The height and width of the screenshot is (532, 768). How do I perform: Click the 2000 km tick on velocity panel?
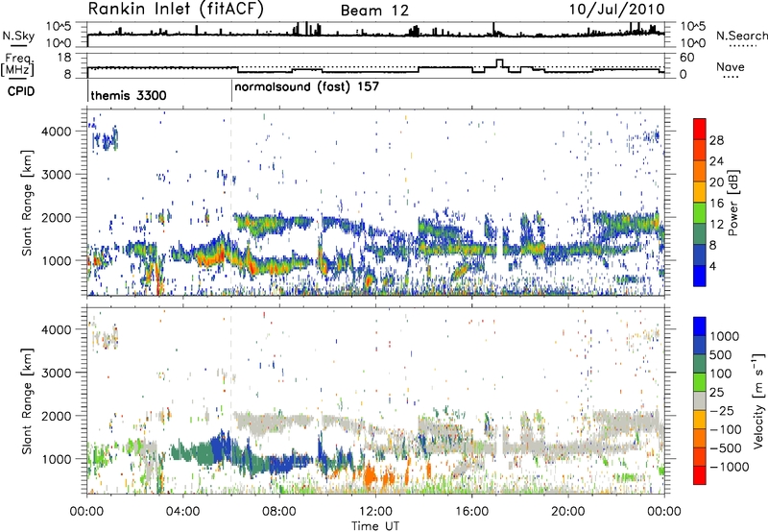[56, 416]
